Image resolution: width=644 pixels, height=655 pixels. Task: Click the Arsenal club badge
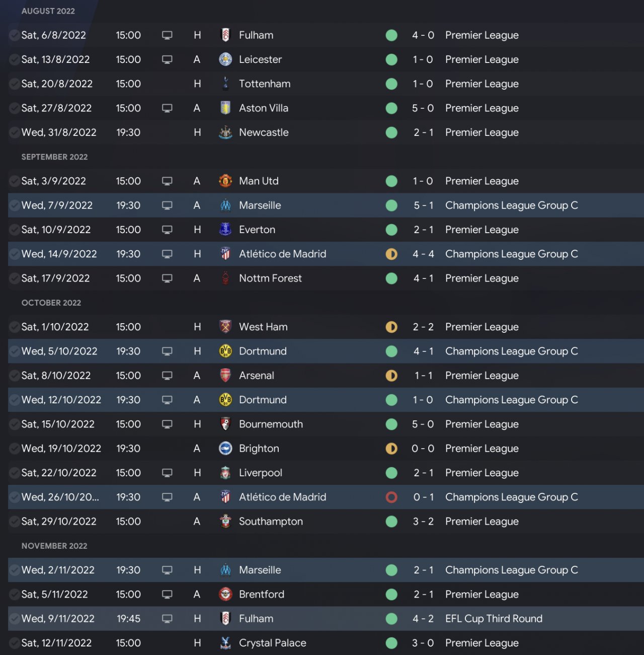[225, 376]
